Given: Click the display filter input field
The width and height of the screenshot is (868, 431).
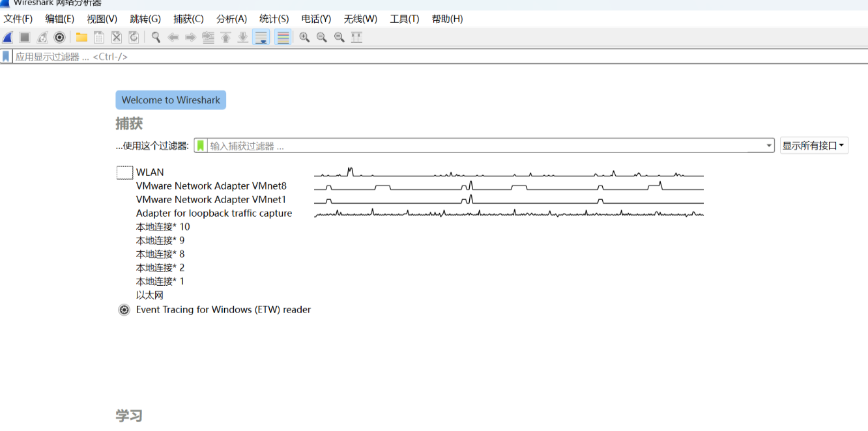Looking at the screenshot, I should coord(439,57).
